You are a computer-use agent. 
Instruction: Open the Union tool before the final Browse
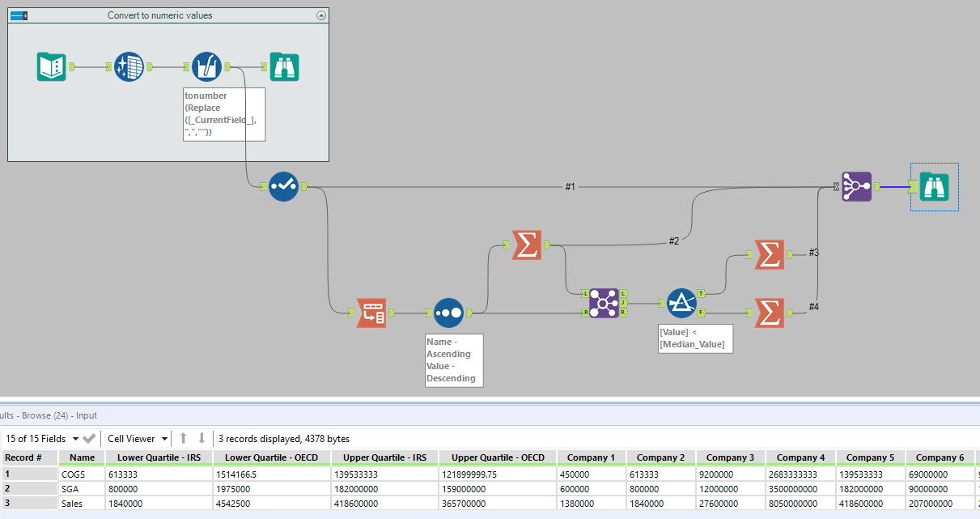(856, 186)
